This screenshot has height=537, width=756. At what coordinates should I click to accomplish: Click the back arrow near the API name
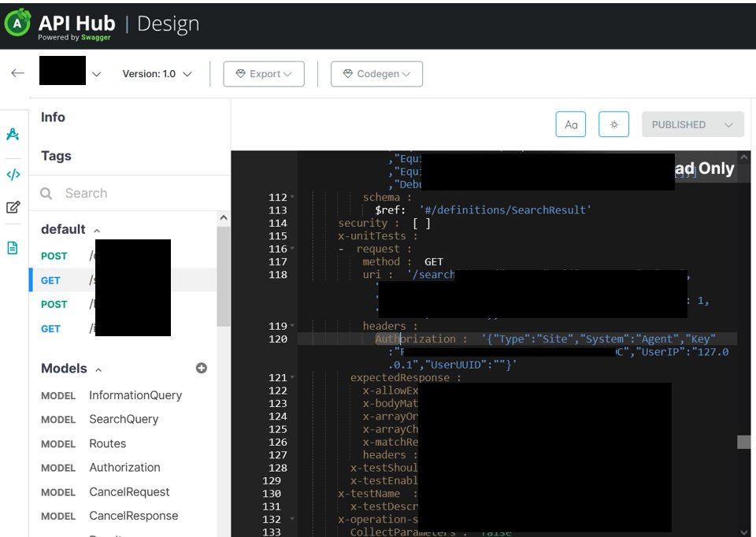(17, 72)
